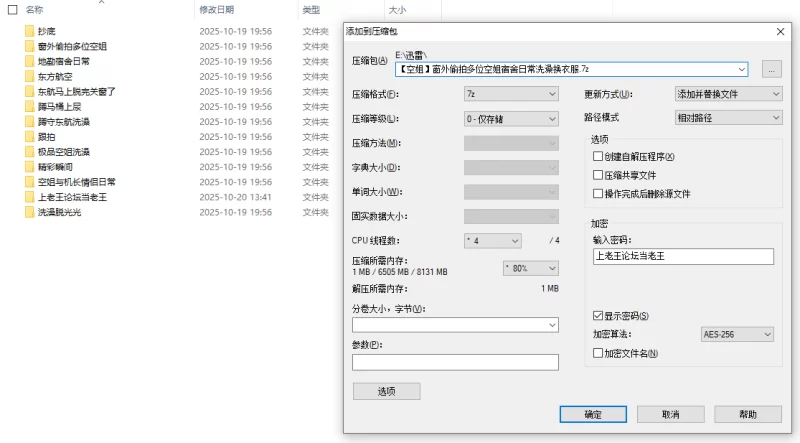Image resolution: width=800 pixels, height=443 pixels.
Task: Close the 添加到压缩包 dialog
Action: pyautogui.click(x=780, y=32)
